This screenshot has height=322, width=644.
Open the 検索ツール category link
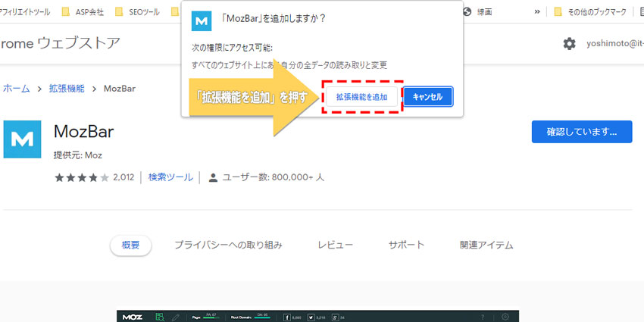point(170,177)
